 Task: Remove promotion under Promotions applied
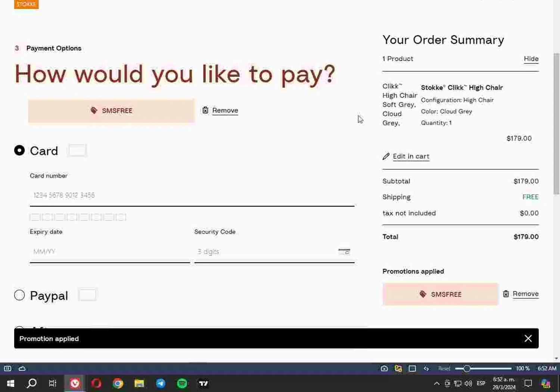tap(525, 293)
